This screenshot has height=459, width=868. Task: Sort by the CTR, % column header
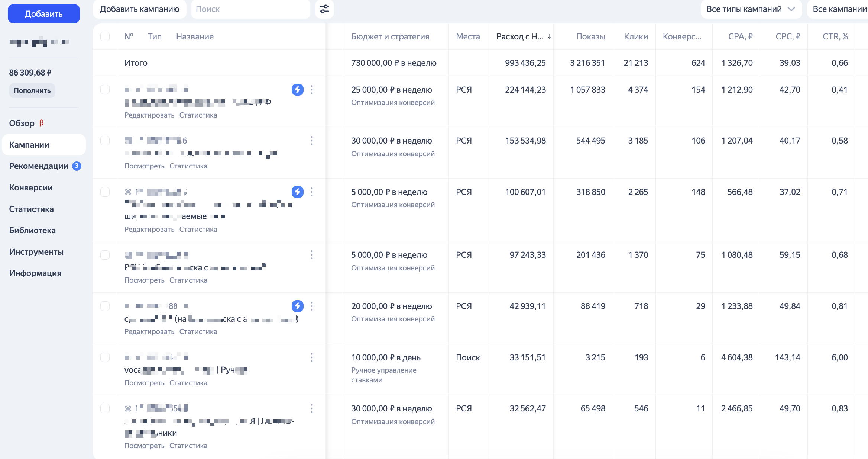click(835, 36)
